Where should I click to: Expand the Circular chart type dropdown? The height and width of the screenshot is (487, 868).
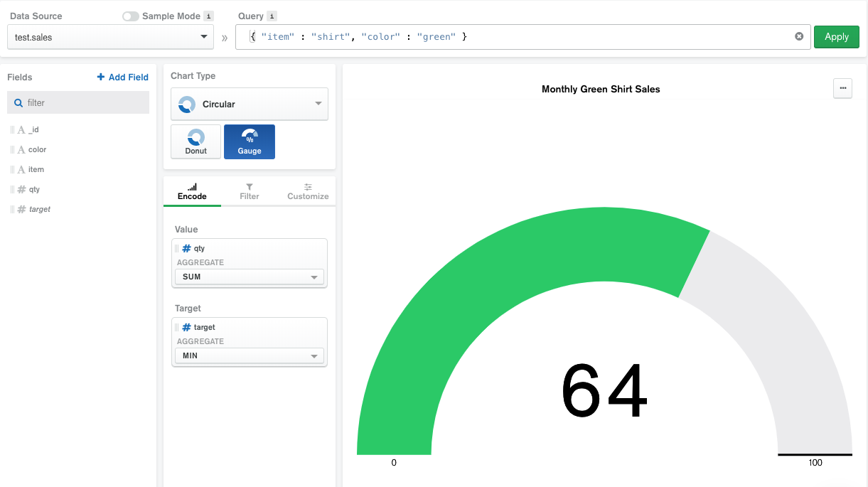(249, 104)
